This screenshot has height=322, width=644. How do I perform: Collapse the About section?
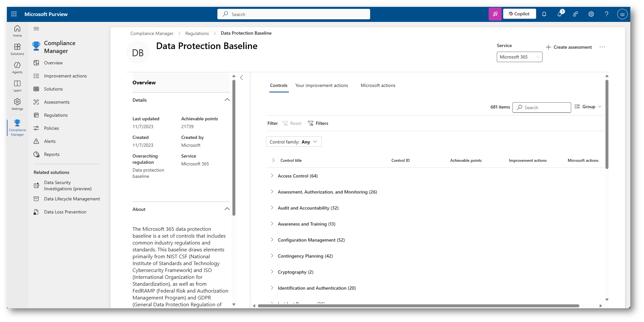pyautogui.click(x=227, y=209)
